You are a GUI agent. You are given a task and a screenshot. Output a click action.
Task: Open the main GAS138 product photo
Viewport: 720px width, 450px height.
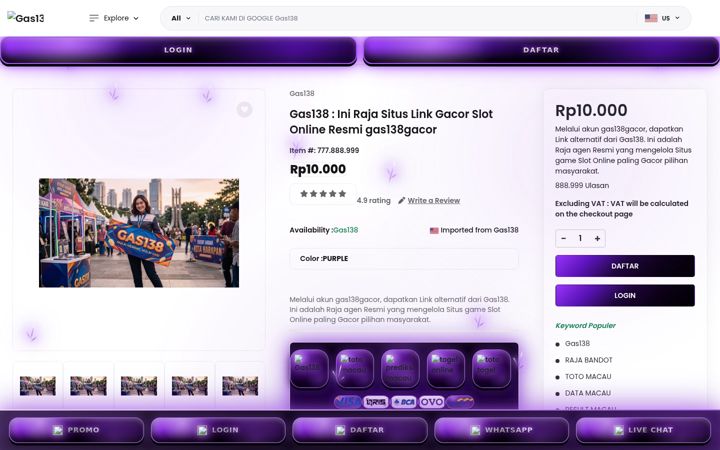(139, 233)
